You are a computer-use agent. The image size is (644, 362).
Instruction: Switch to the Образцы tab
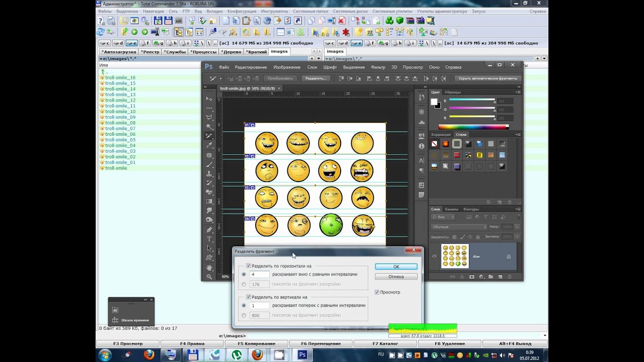pos(452,92)
